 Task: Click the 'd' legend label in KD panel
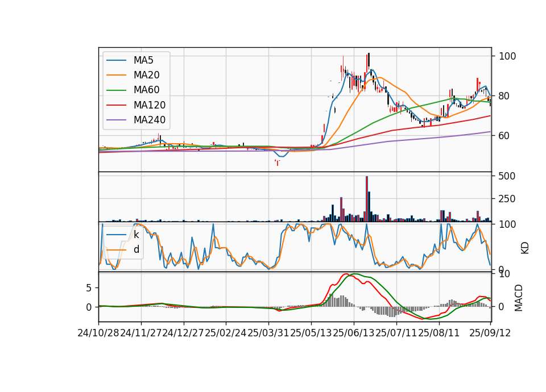136,249
